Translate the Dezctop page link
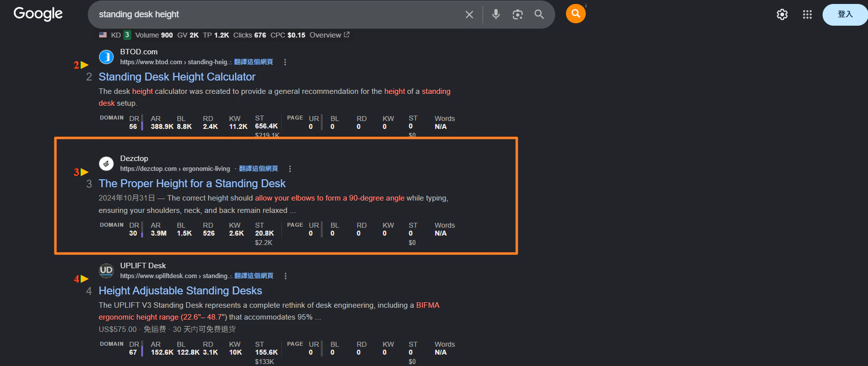 pyautogui.click(x=258, y=169)
